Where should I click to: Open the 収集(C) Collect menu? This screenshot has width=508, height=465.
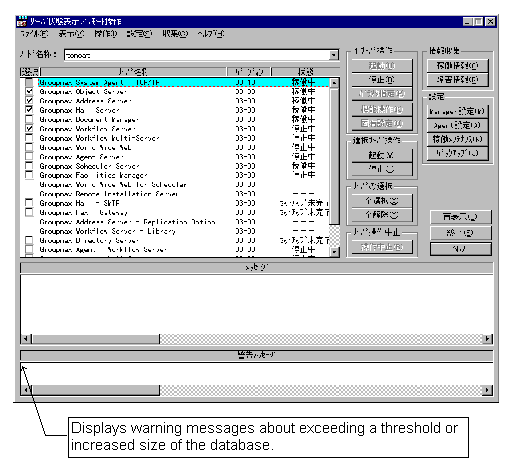(175, 34)
